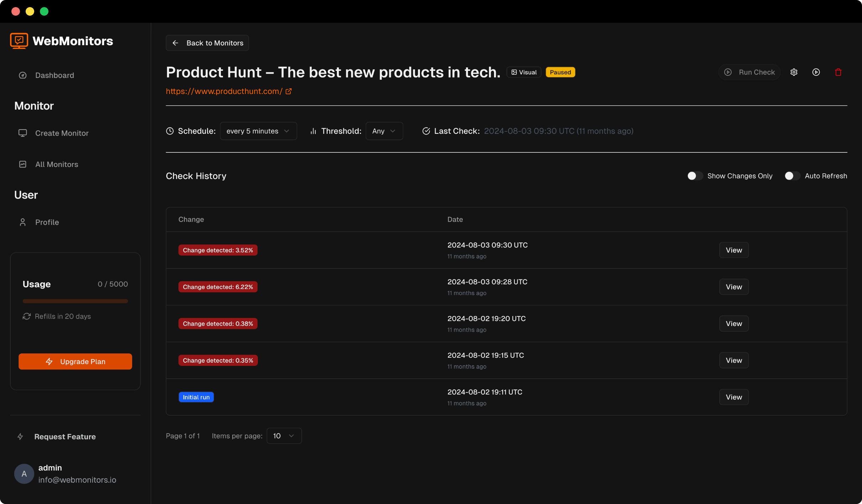Click the Upgrade Plan button
862x504 pixels.
pos(75,362)
